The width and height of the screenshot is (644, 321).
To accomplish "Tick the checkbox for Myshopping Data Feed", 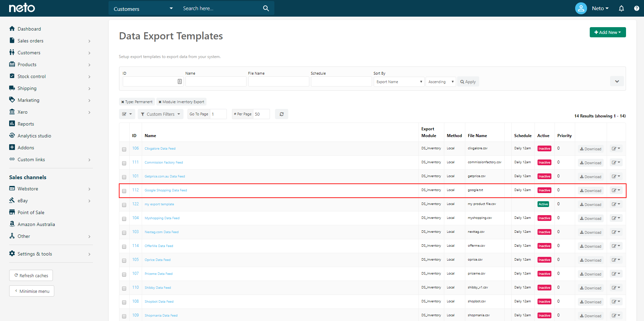I will coord(124,219).
